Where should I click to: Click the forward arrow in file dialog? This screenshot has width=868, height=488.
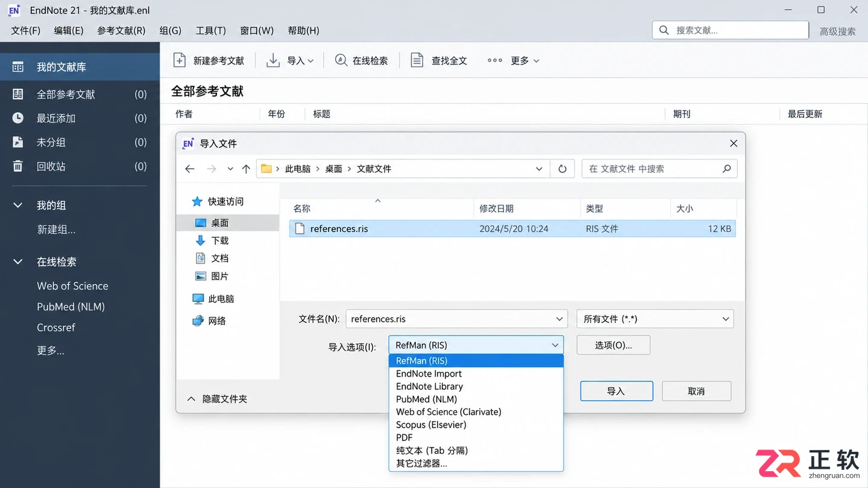pyautogui.click(x=212, y=169)
